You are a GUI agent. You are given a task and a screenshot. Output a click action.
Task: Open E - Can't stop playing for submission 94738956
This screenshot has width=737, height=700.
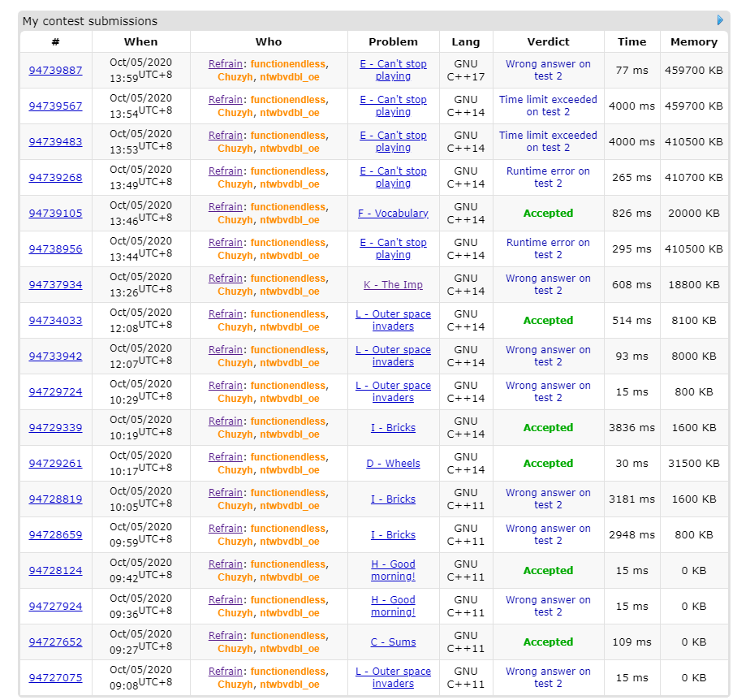[x=393, y=248]
